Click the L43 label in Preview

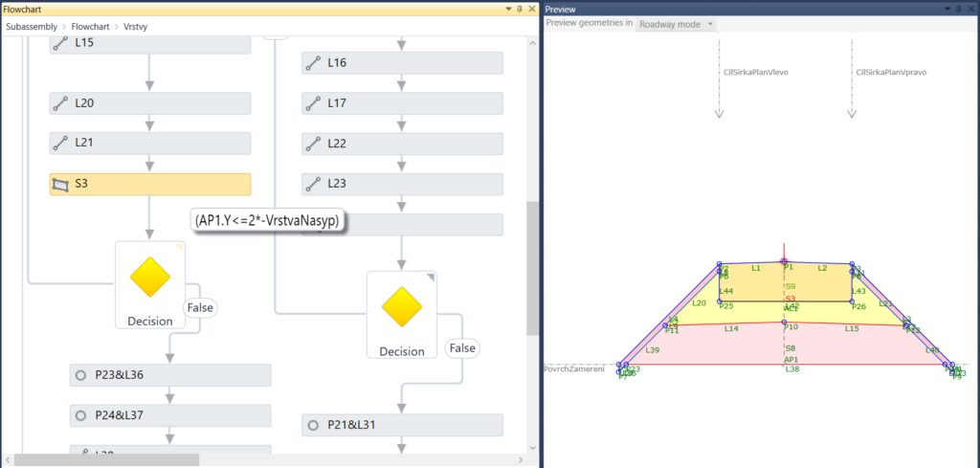pyautogui.click(x=858, y=291)
